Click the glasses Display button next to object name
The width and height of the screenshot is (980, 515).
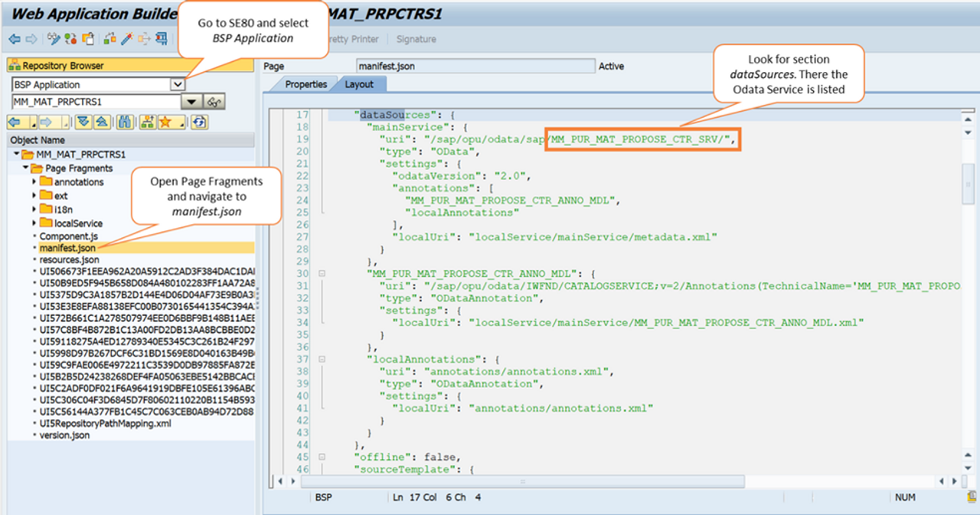coord(215,102)
